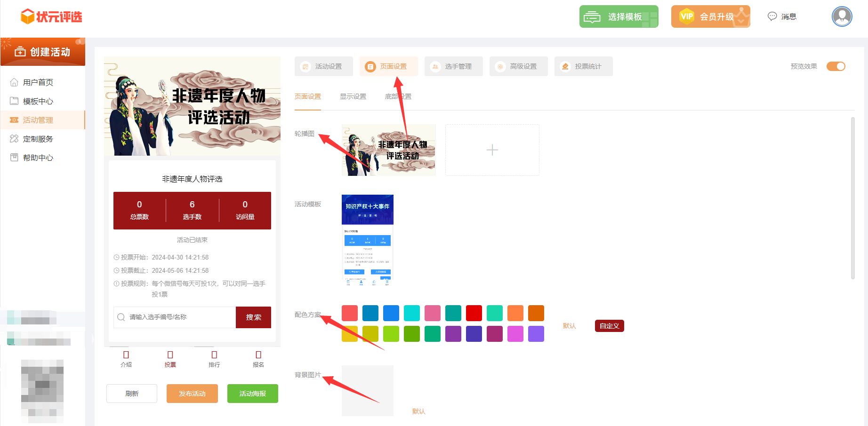868x426 pixels.
Task: Select 定制服务 sidebar item
Action: (x=38, y=139)
